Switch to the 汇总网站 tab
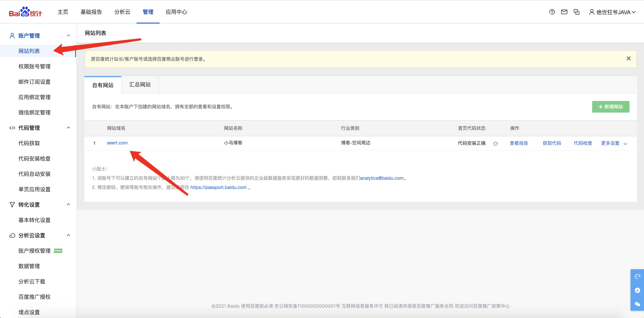 point(140,85)
